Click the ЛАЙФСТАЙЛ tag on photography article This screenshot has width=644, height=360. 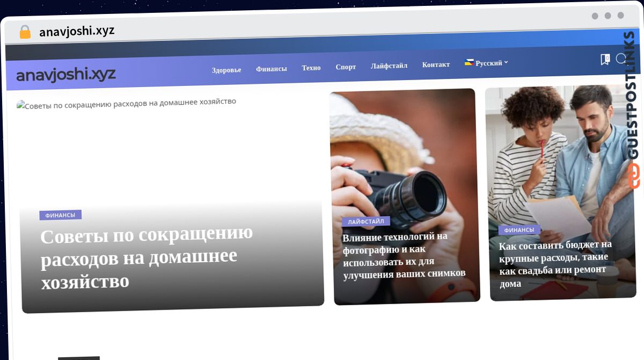(366, 221)
